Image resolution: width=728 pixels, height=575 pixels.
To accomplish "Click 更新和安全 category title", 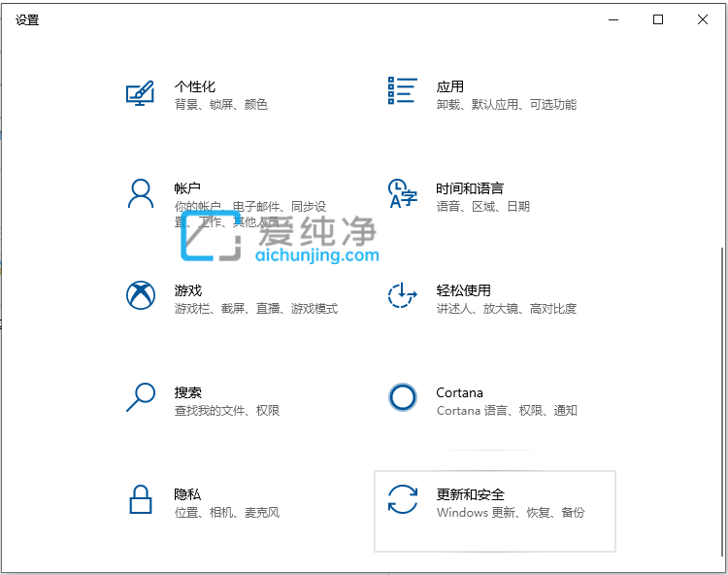I will pos(471,494).
